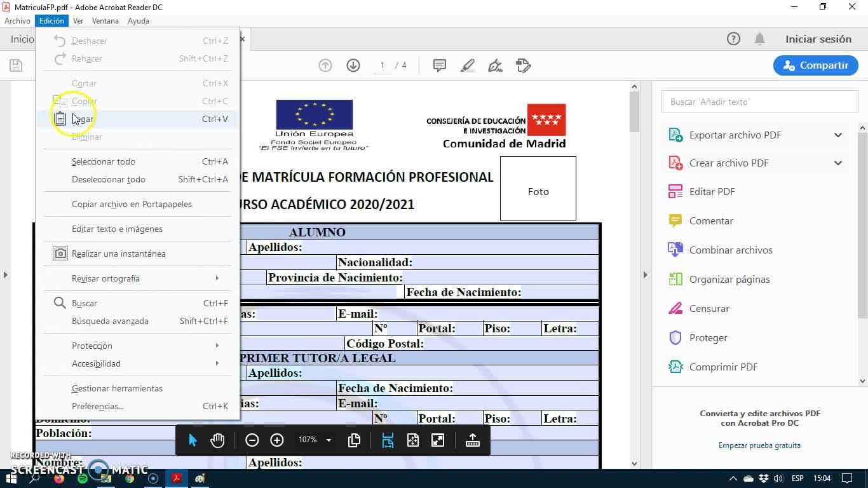Open the Crear archivo PDF tool
868x488 pixels.
point(729,163)
